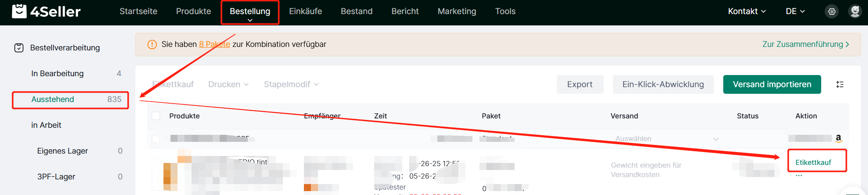Click the Versand importieren button
This screenshot has height=195, width=868.
click(772, 84)
